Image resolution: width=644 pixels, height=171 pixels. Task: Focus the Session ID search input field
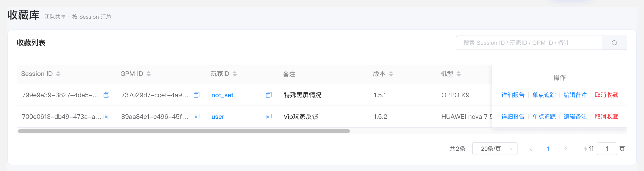529,43
